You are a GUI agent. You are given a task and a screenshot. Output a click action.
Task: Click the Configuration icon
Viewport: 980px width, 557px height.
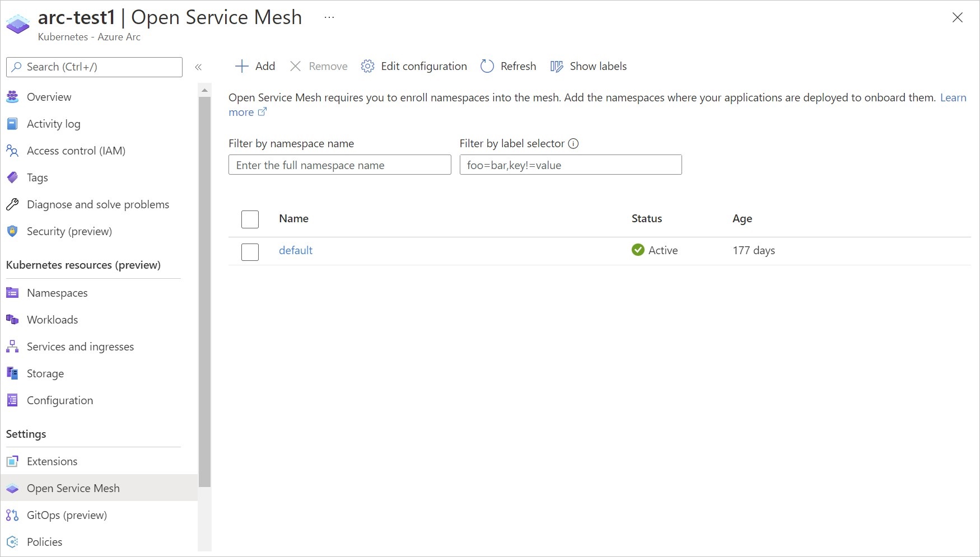pyautogui.click(x=12, y=400)
